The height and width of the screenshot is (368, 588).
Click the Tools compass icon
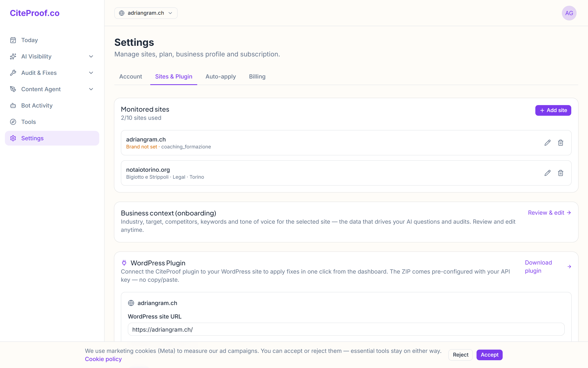click(13, 122)
